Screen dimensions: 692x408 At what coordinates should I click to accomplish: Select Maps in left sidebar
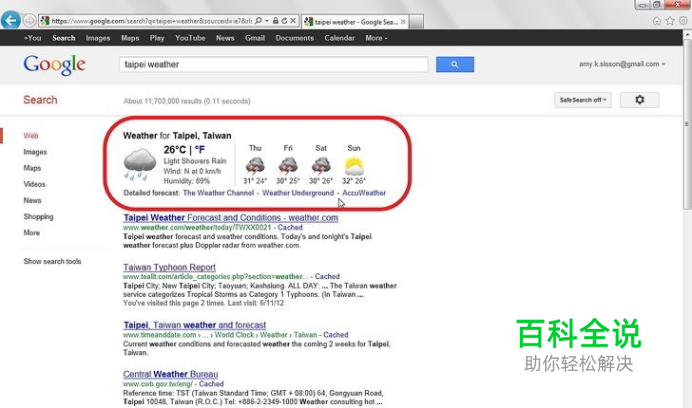click(32, 168)
